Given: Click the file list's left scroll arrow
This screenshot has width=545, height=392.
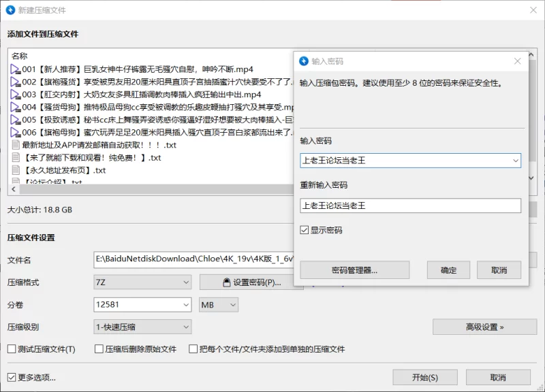Looking at the screenshot, I should click(14, 189).
